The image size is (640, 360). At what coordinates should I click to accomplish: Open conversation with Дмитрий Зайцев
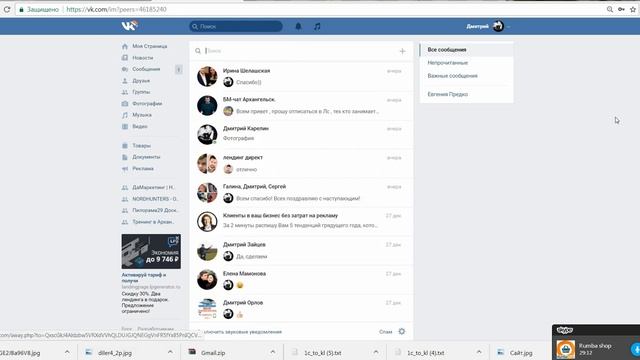(x=301, y=251)
